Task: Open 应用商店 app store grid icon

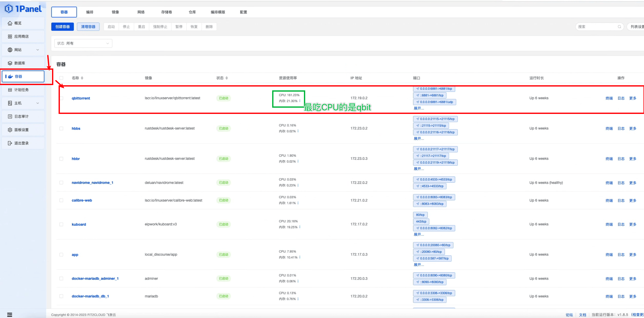Action: coord(10,37)
